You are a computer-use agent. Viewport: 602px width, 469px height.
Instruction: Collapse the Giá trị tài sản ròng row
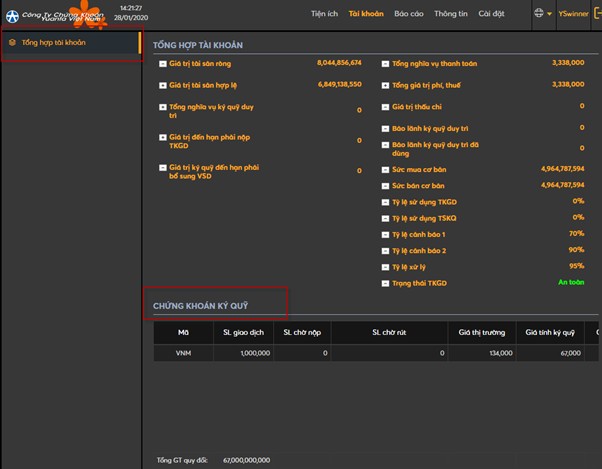(163, 63)
